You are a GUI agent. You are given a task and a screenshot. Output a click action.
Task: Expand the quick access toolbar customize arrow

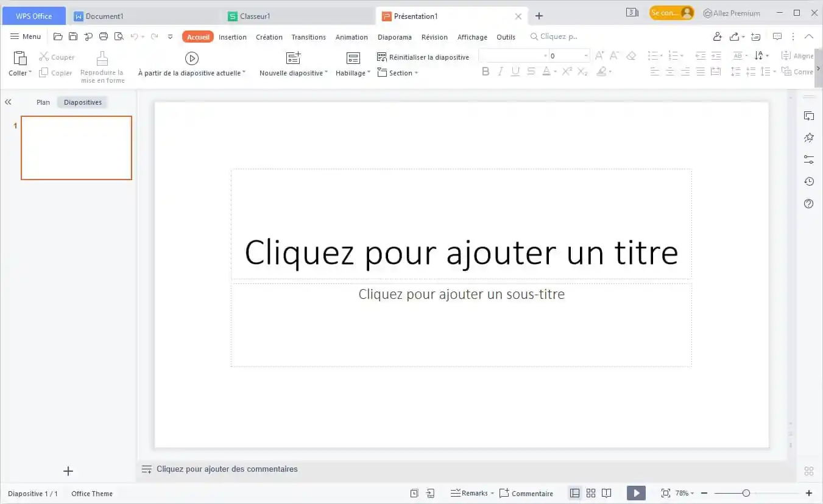coord(170,37)
